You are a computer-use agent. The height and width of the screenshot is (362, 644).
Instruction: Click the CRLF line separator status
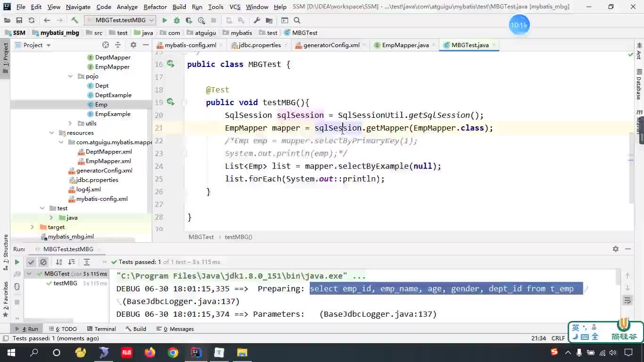[x=558, y=338]
